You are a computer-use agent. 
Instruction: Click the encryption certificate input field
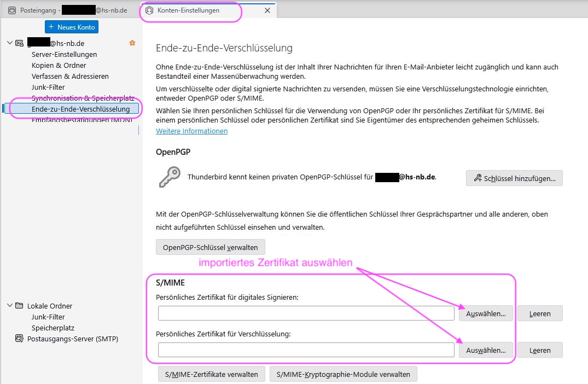(306, 350)
